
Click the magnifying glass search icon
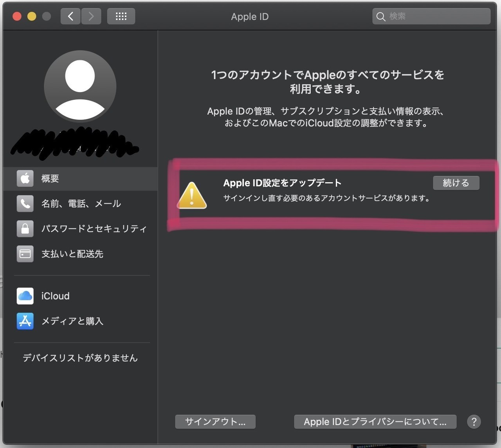pyautogui.click(x=380, y=16)
